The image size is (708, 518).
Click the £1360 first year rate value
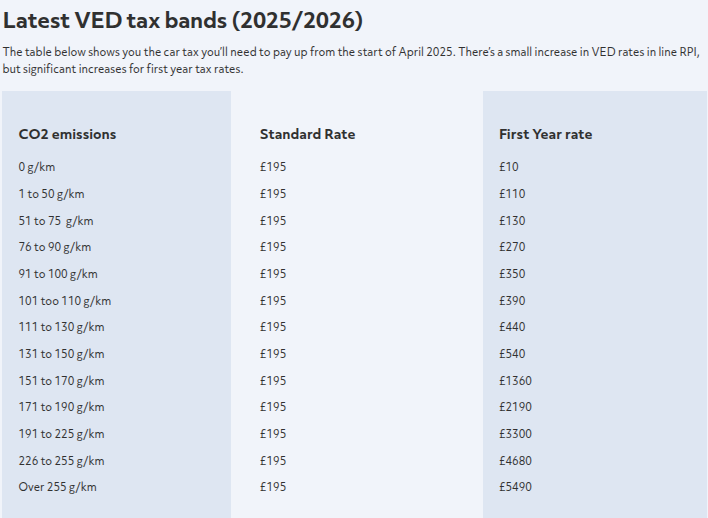[x=515, y=381]
